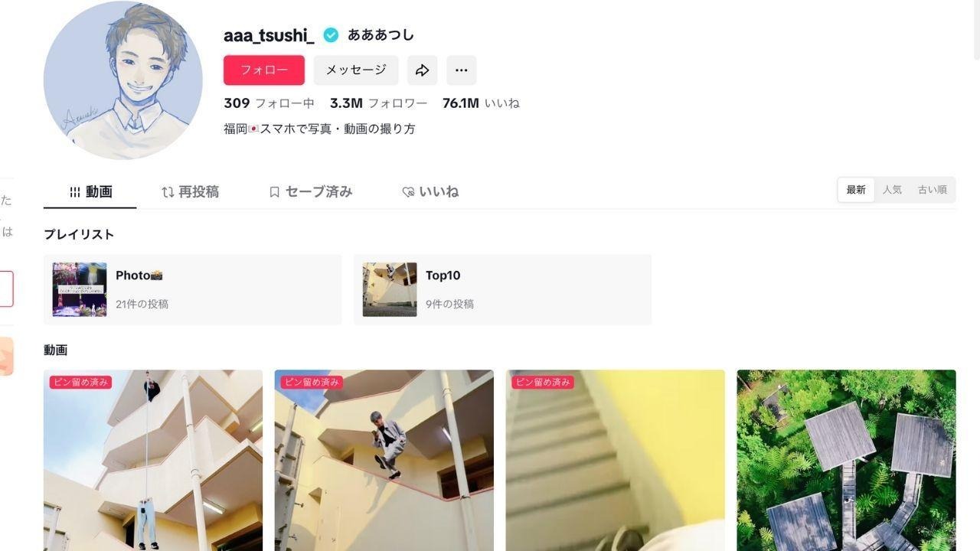The image size is (980, 551).
Task: Click the 309 フォロー中 following count
Action: [x=269, y=103]
